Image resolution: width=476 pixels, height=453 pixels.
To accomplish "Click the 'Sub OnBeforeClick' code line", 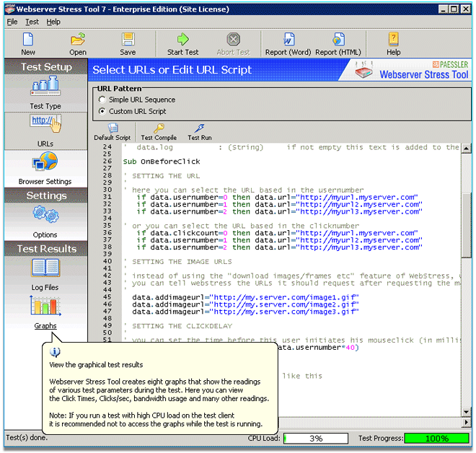I will point(162,162).
